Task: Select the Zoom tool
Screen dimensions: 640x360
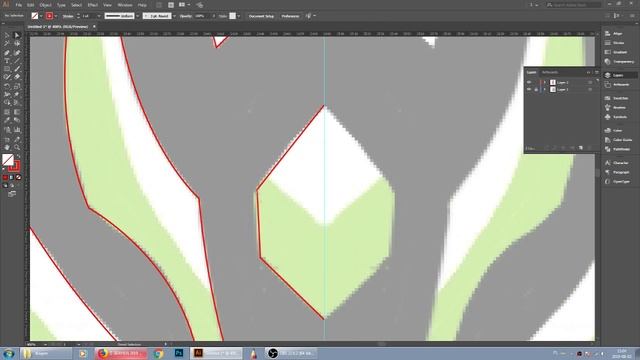Action: coord(17,147)
